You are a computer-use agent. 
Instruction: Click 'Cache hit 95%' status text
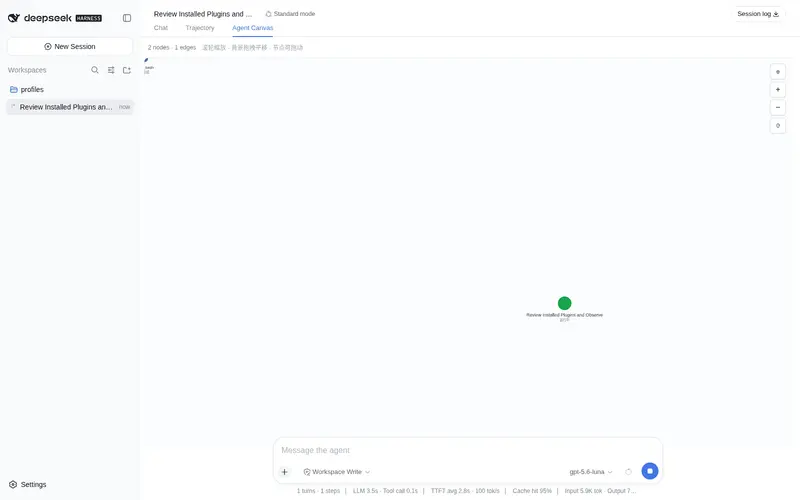pos(532,491)
